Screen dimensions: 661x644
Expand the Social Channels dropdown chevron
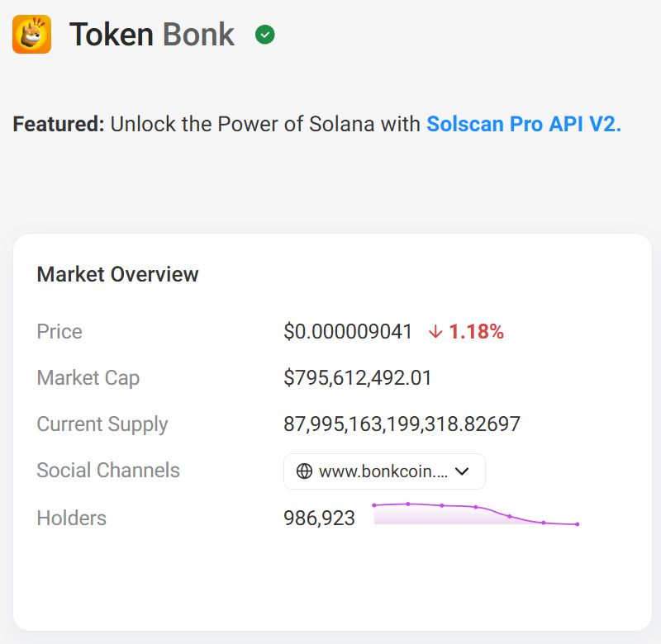tap(463, 471)
